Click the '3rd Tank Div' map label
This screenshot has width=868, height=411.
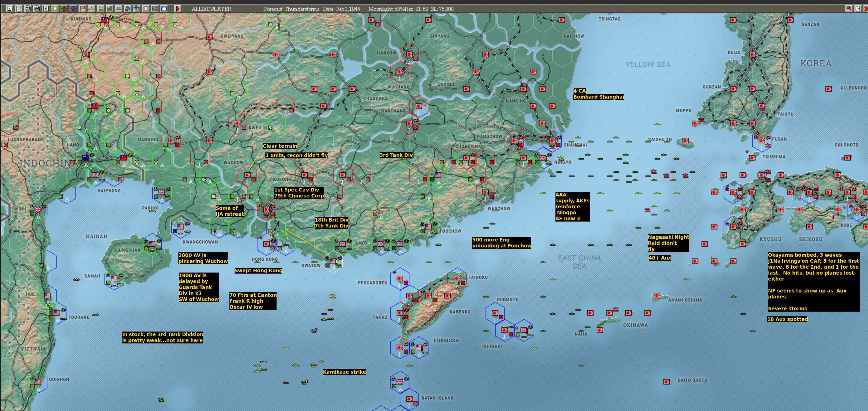pos(396,155)
